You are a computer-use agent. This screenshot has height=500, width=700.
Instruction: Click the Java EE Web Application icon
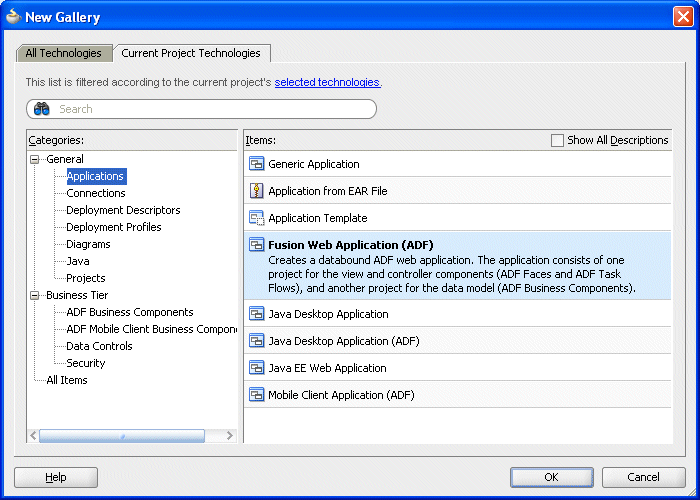pos(257,368)
